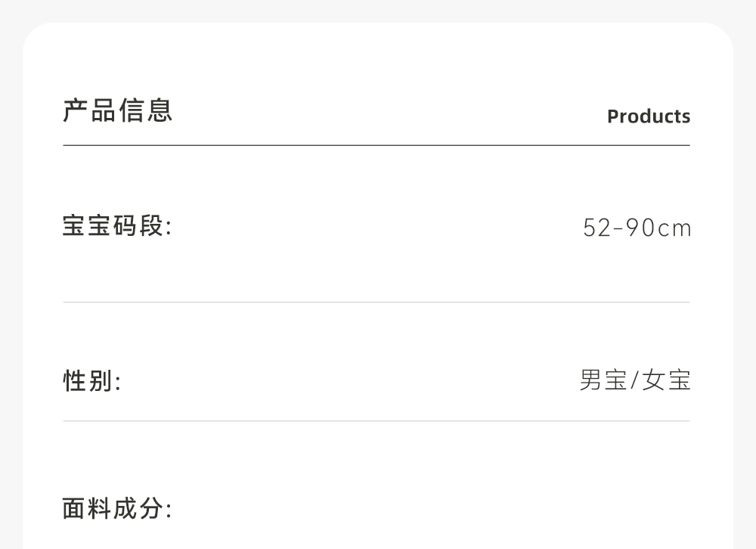Viewport: 756px width, 549px height.
Task: Click the slash between 男宝 and 女宝
Action: pyautogui.click(x=635, y=380)
